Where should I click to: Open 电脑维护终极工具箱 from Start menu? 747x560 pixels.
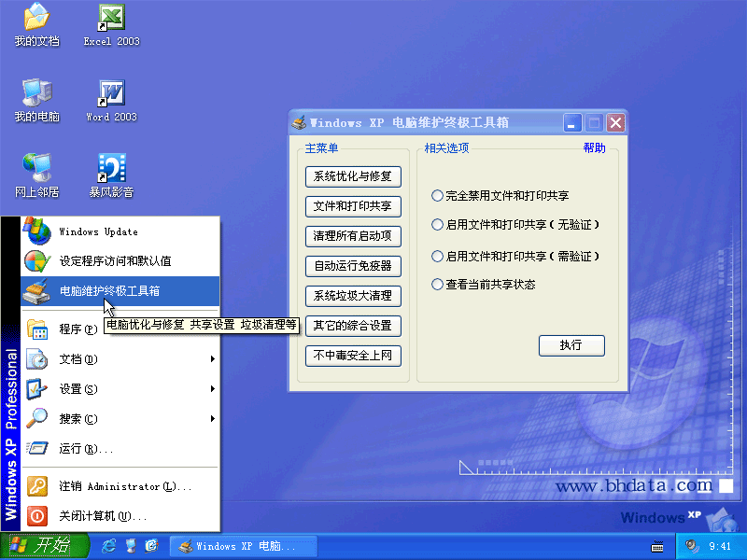click(120, 291)
